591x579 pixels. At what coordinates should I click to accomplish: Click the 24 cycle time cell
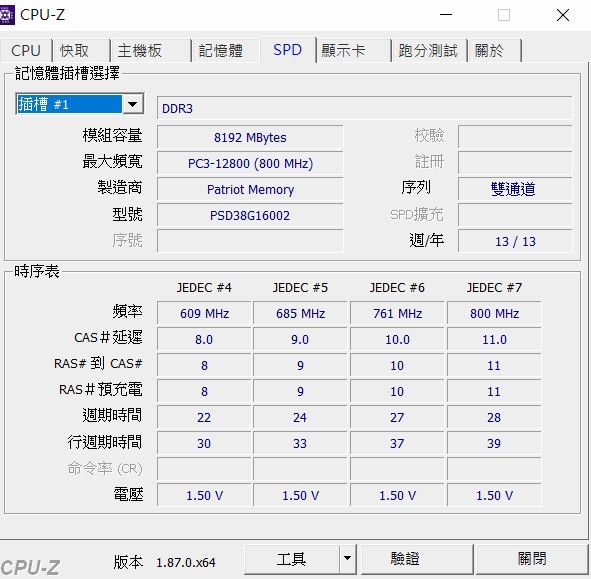click(300, 417)
